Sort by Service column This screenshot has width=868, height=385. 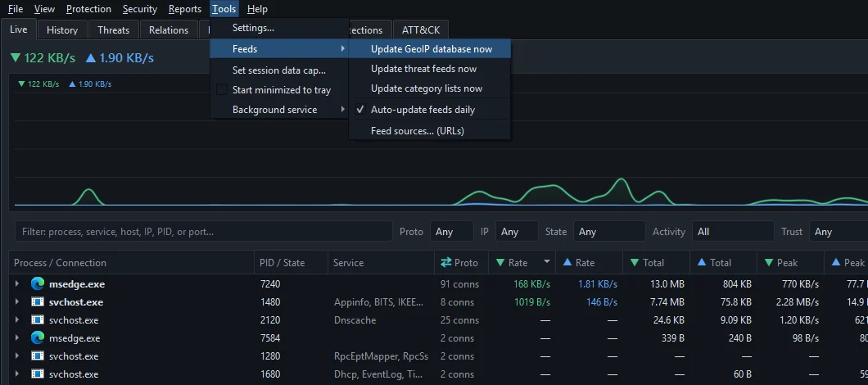[381, 263]
